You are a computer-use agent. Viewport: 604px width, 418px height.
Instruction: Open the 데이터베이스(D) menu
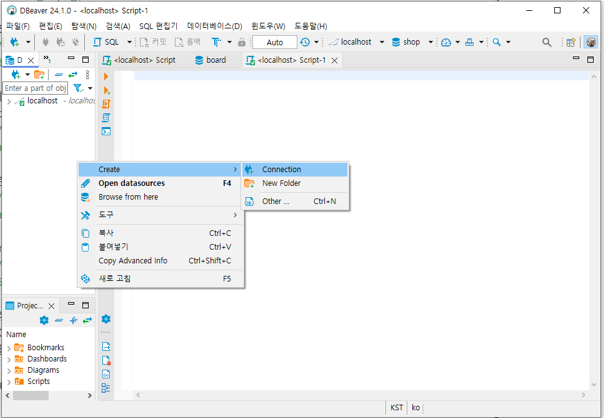pos(215,26)
